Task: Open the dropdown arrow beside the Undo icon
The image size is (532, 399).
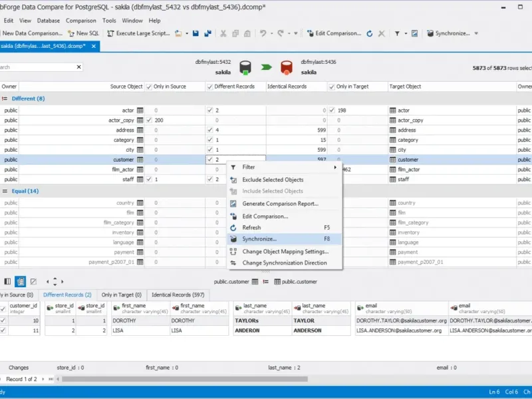Action: (x=271, y=33)
